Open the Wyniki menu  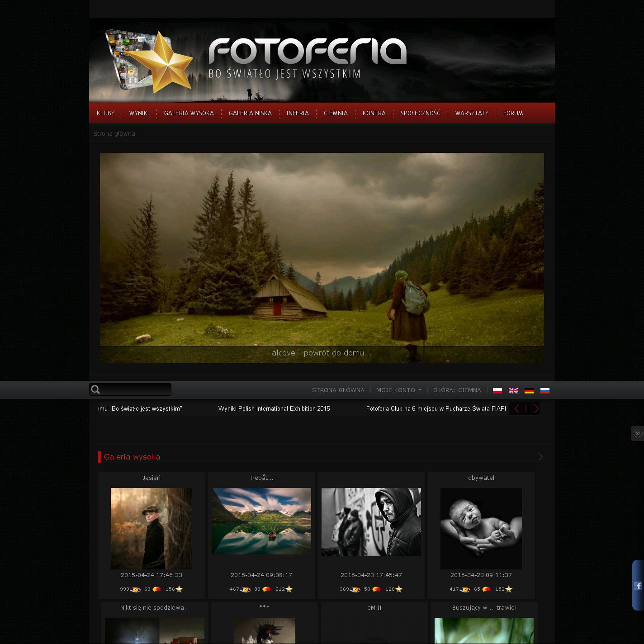coord(139,113)
